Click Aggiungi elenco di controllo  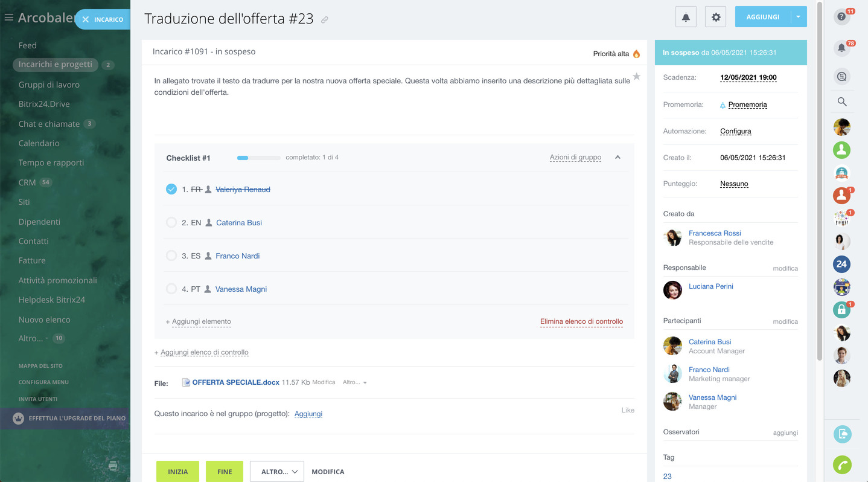tap(204, 352)
